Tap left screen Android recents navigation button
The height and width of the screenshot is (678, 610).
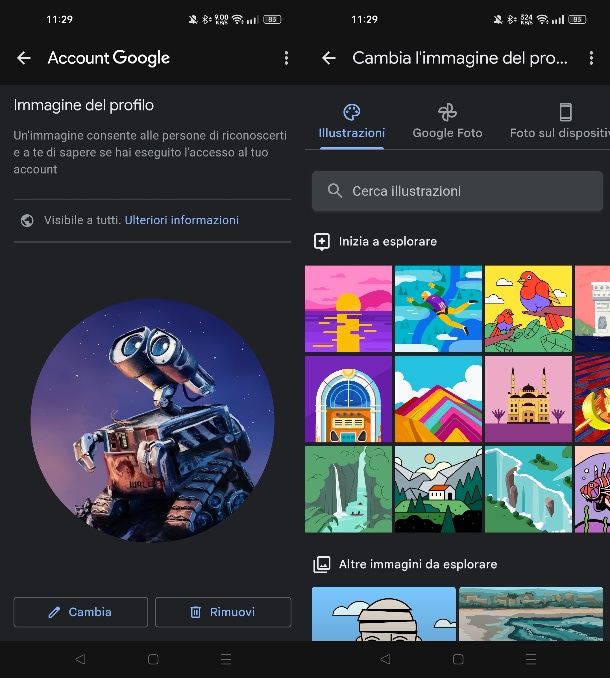coord(226,659)
